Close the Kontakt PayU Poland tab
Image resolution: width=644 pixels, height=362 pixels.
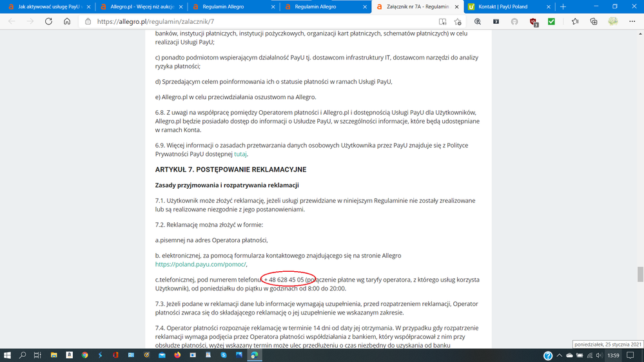tap(549, 6)
